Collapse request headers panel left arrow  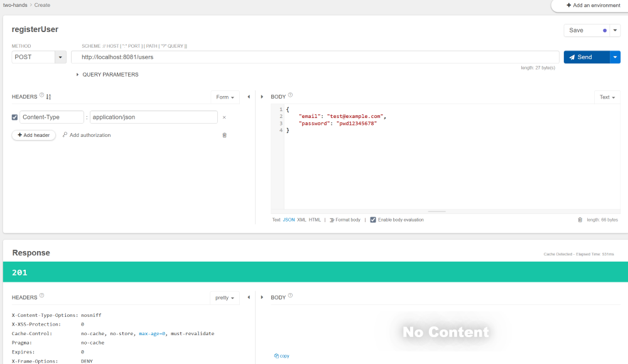coord(249,97)
